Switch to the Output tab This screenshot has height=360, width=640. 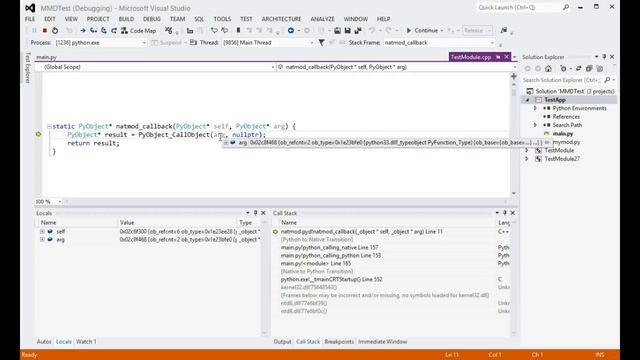click(282, 342)
